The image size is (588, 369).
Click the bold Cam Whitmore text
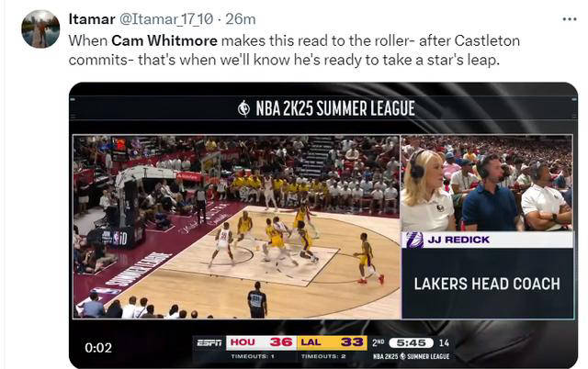click(x=164, y=40)
